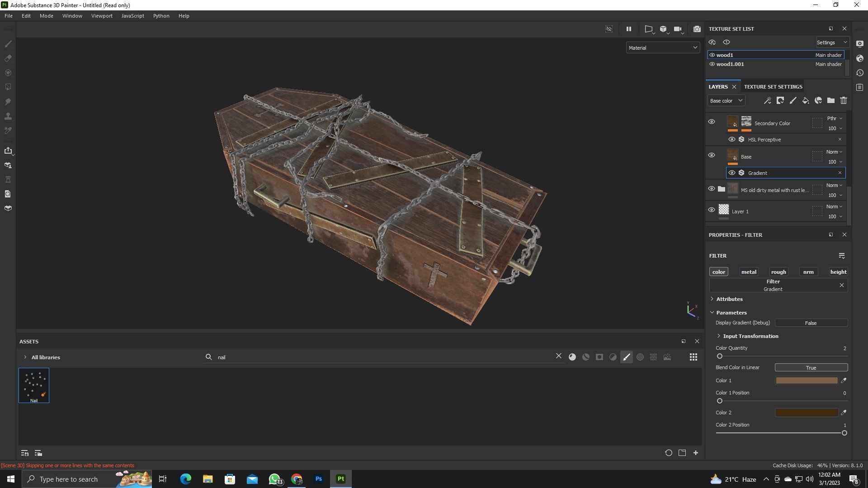Delete layer with the trash icon
Screen dimensions: 868x488
click(844, 101)
